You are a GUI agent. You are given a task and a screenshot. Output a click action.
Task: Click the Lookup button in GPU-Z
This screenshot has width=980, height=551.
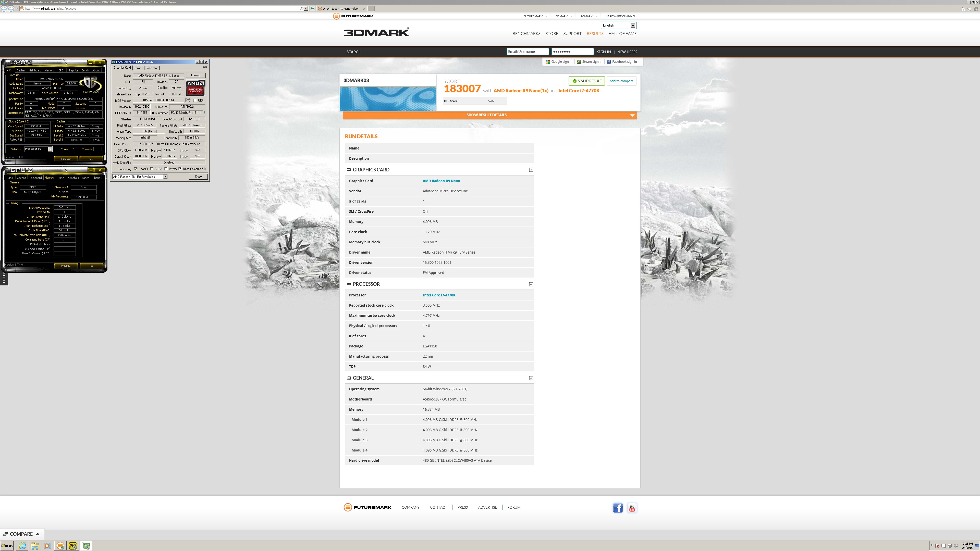195,75
